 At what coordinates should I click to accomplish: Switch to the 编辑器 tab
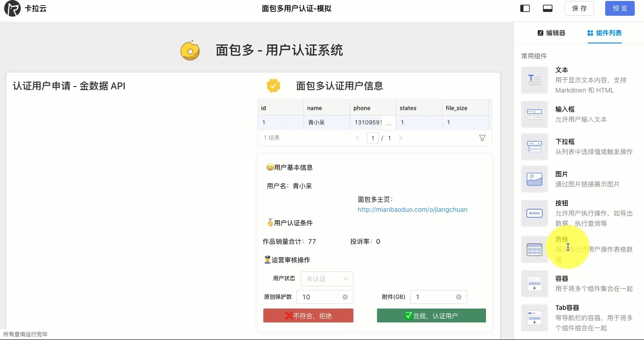tap(551, 33)
